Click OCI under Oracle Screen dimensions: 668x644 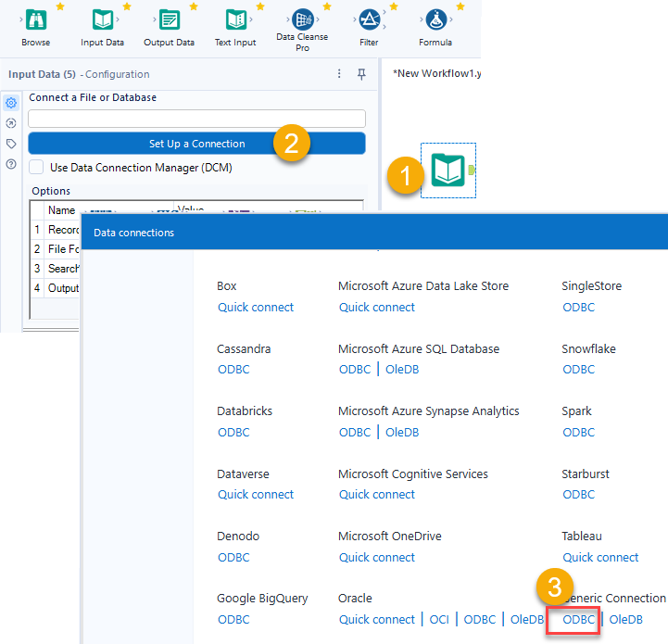pyautogui.click(x=439, y=619)
